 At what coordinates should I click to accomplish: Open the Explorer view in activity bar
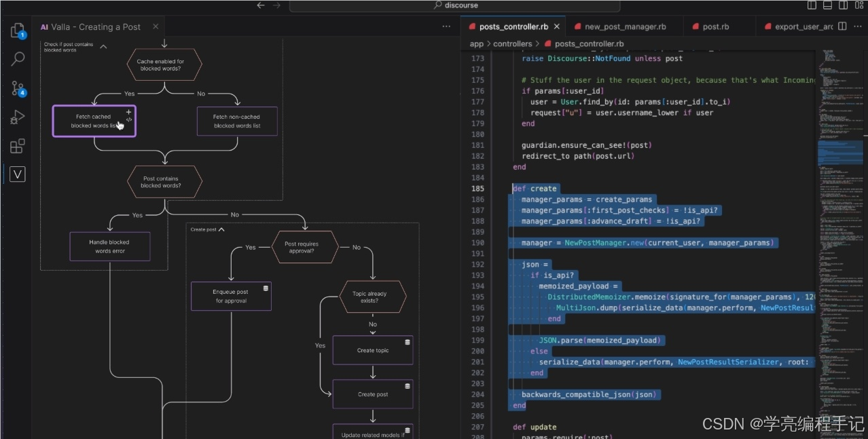tap(18, 31)
